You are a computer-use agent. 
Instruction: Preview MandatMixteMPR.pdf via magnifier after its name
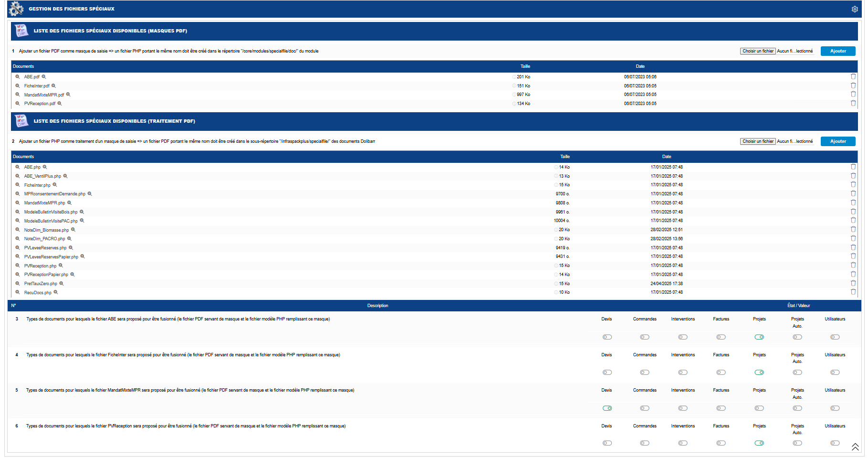point(68,95)
